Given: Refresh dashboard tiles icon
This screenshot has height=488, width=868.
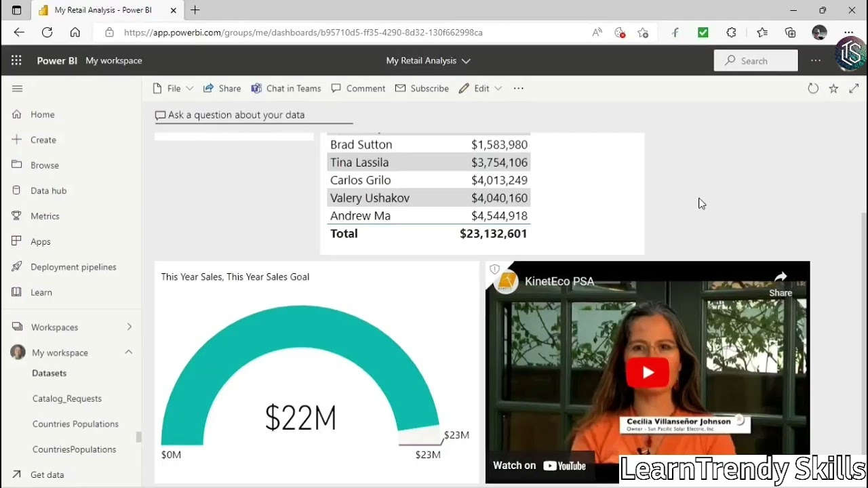Looking at the screenshot, I should point(813,88).
